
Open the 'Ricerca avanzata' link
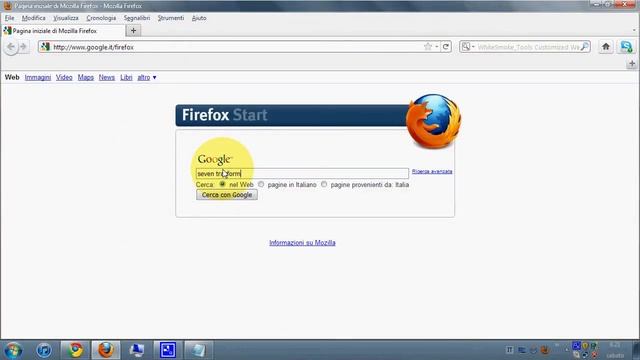click(x=432, y=171)
